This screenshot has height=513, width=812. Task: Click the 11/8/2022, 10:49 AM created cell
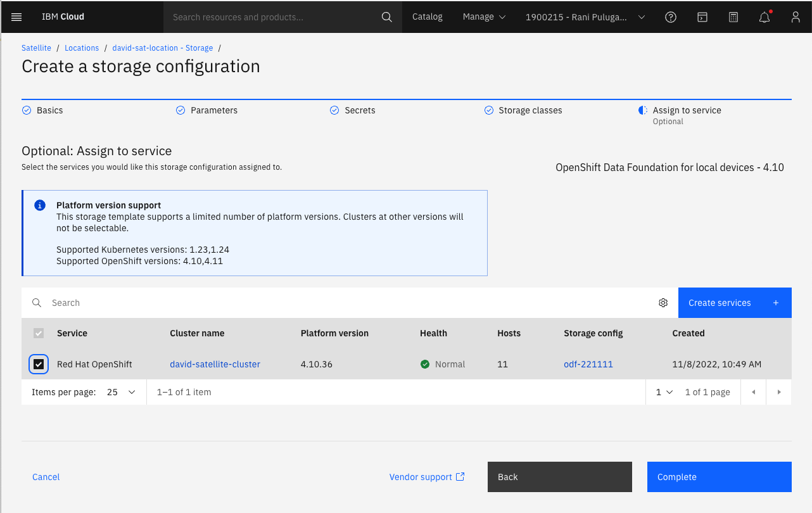[716, 364]
